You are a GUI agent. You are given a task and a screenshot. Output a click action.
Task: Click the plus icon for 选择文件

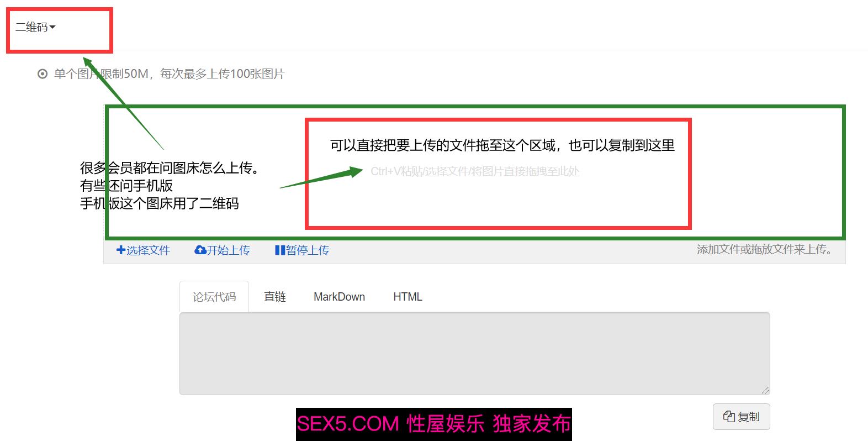[120, 250]
